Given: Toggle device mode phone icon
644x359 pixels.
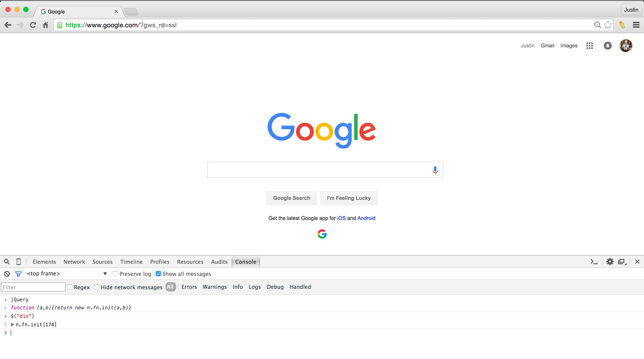Looking at the screenshot, I should pos(19,262).
